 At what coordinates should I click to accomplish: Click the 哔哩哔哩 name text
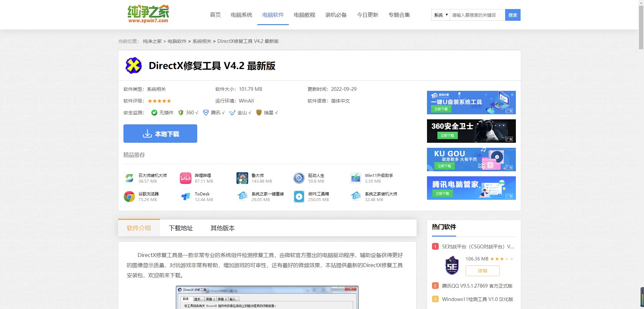click(x=203, y=175)
